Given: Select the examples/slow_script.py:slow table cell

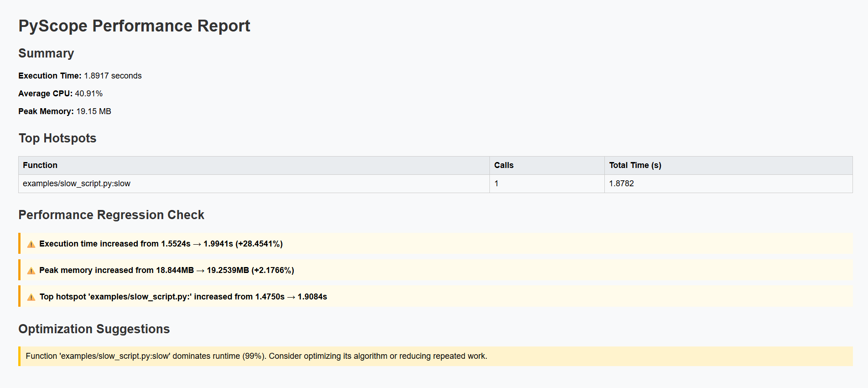Looking at the screenshot, I should 254,184.
